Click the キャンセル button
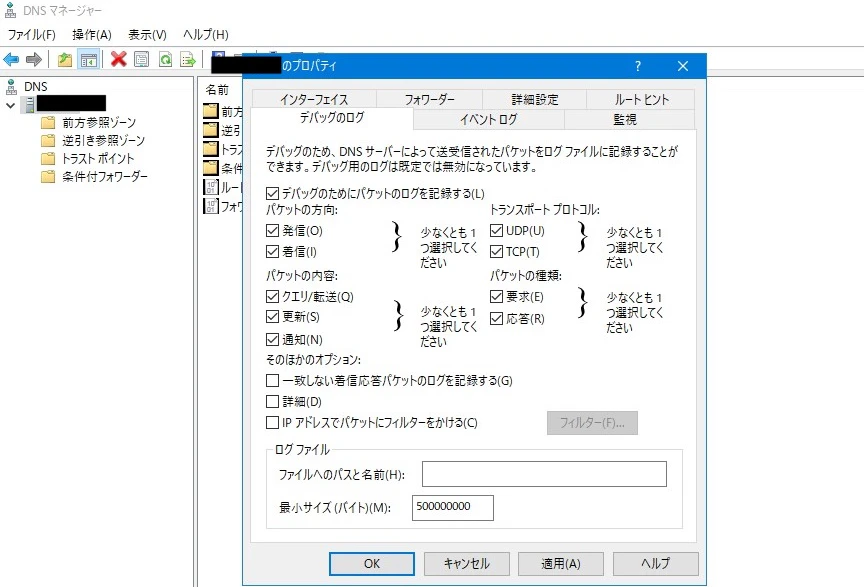 [467, 564]
